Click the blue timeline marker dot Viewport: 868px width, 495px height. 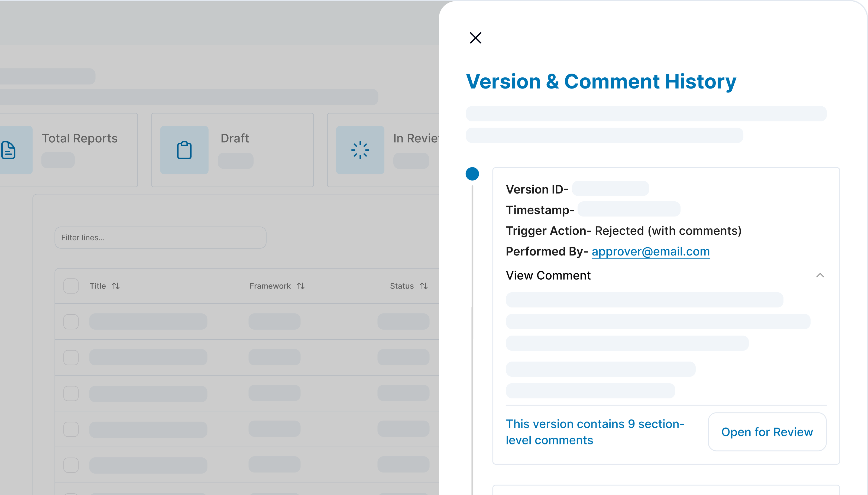tap(472, 174)
